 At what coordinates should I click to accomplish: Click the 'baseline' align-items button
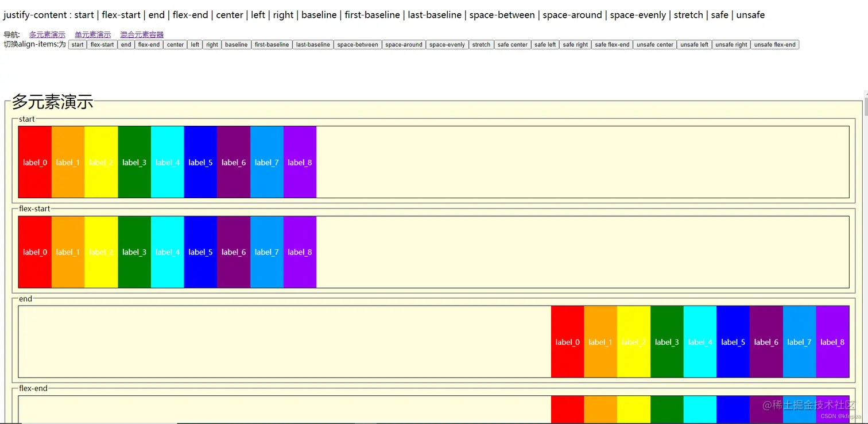pos(236,44)
